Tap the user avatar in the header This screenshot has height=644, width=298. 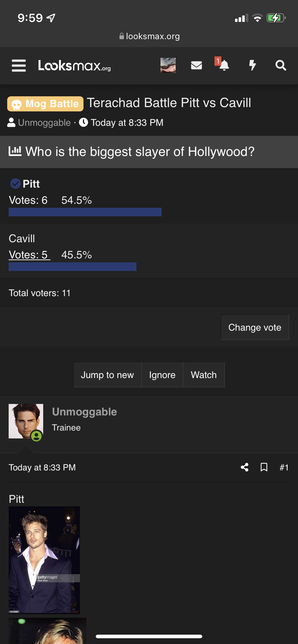pyautogui.click(x=168, y=65)
